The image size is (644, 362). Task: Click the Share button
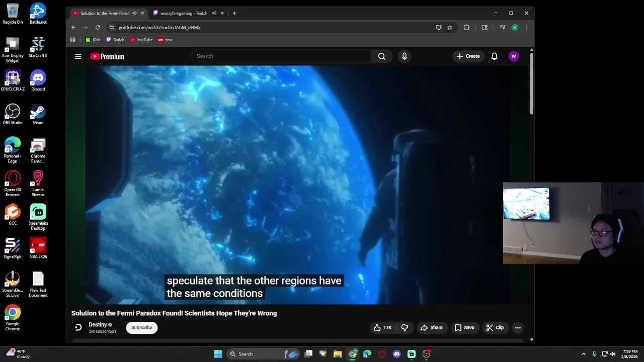(x=432, y=328)
